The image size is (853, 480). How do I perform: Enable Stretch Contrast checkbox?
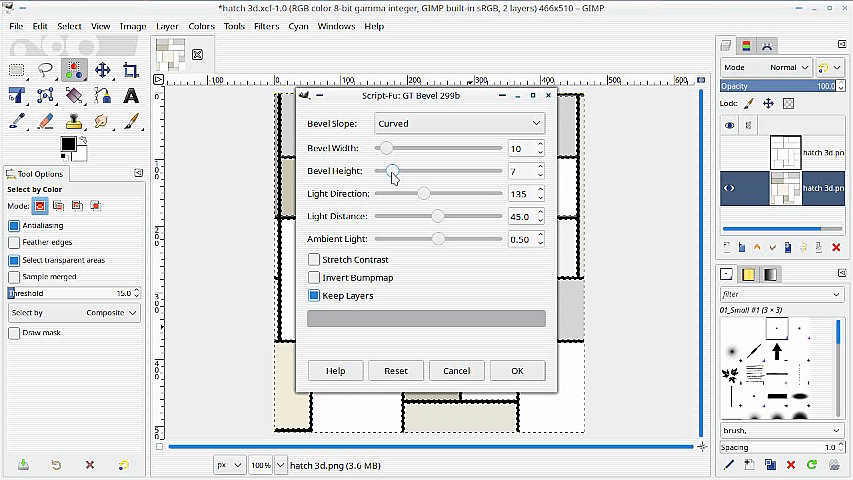[x=314, y=260]
